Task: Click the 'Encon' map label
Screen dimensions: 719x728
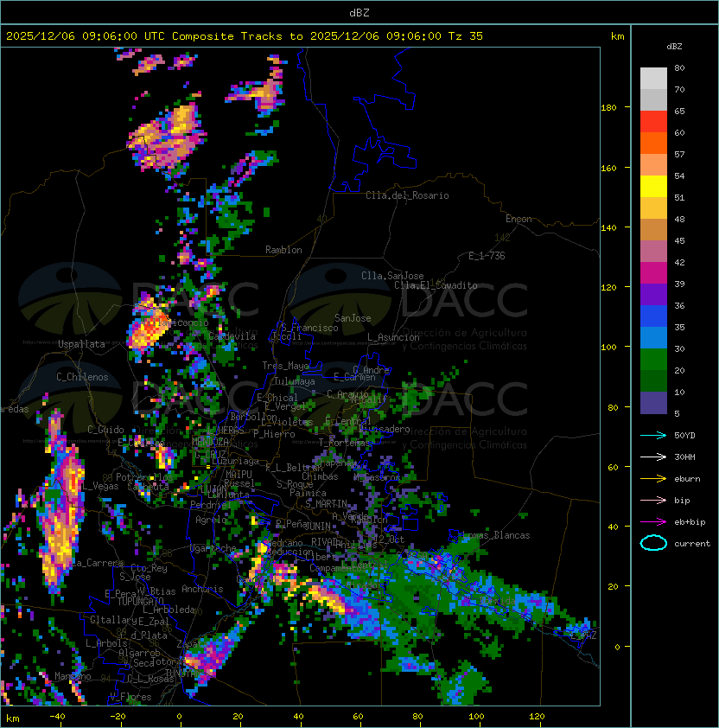Action: (x=519, y=219)
